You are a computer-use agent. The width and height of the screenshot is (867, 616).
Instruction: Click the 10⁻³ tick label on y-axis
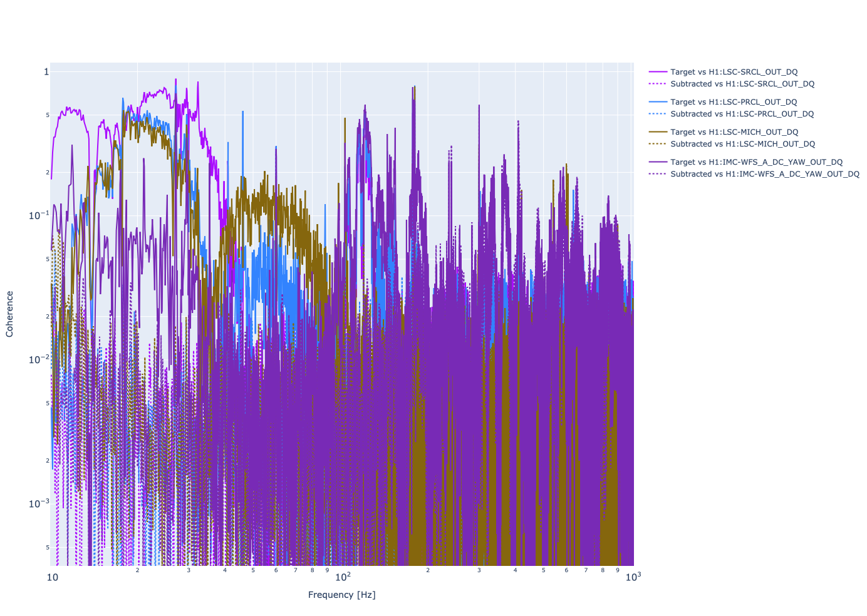click(x=38, y=503)
